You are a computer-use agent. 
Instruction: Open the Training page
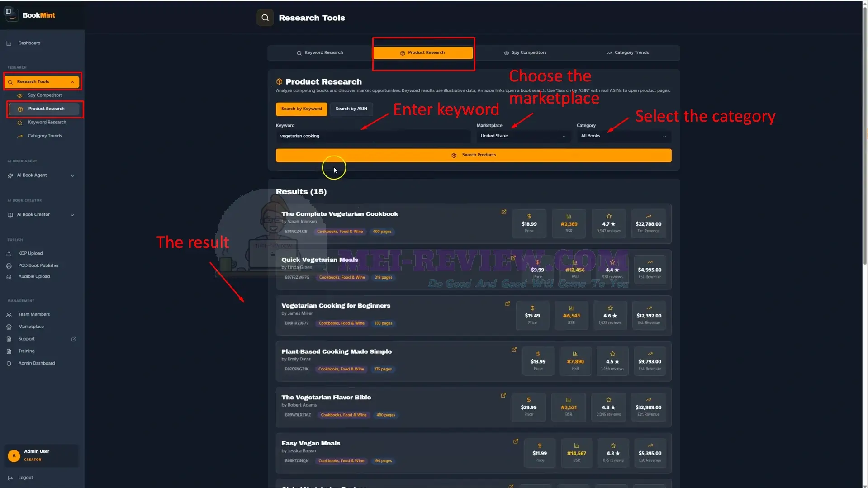pyautogui.click(x=26, y=351)
